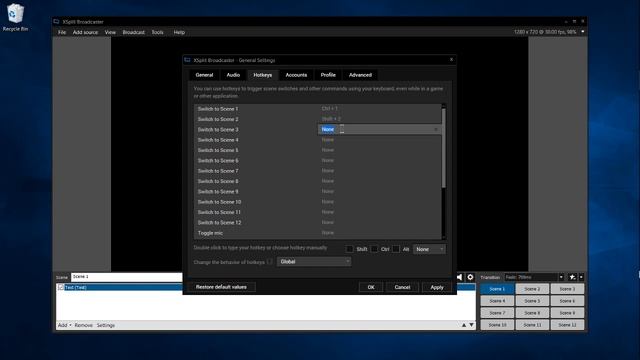The height and width of the screenshot is (360, 640).
Task: Select the Switch to Scene 1 row
Action: pyautogui.click(x=318, y=109)
